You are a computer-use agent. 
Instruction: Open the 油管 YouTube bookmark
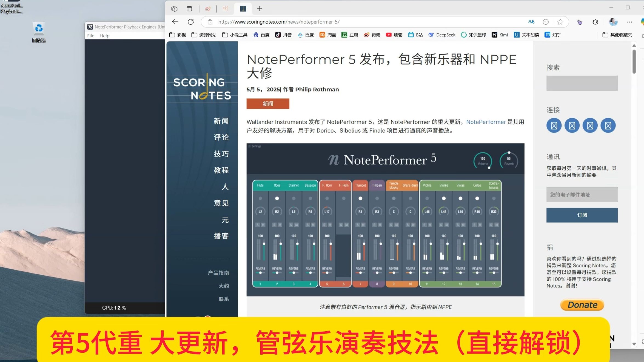(x=394, y=35)
